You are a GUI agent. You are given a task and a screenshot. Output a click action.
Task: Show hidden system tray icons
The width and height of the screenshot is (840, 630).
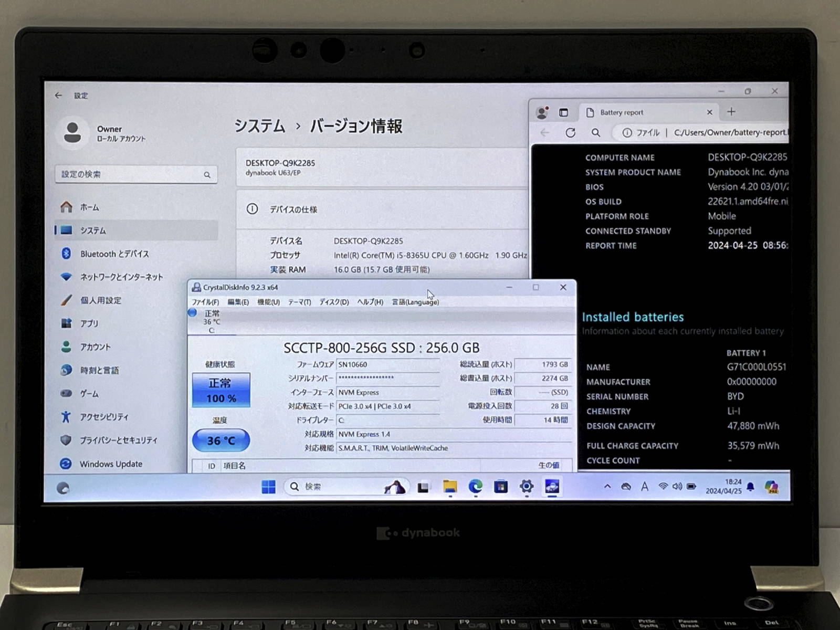click(607, 487)
